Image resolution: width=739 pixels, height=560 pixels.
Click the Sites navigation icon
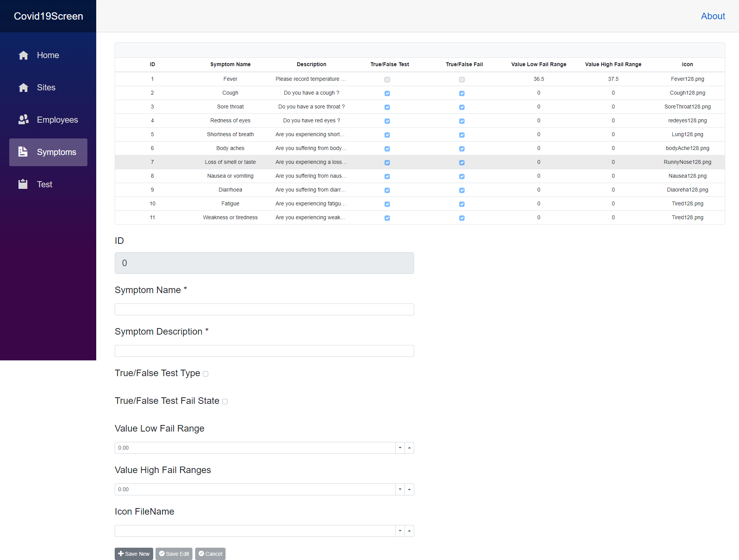click(x=23, y=87)
